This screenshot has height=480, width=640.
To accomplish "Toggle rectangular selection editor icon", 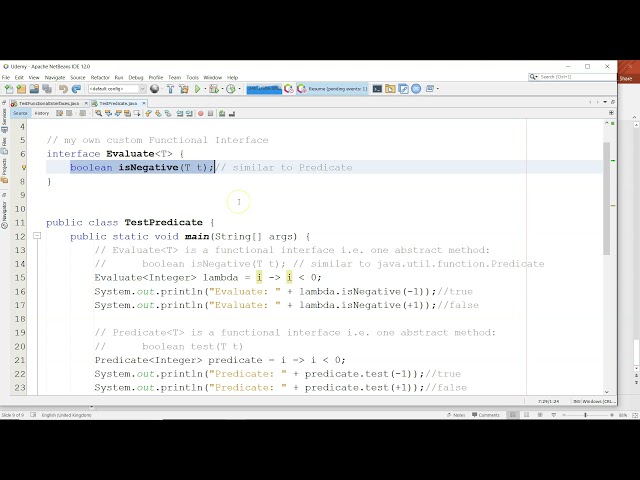I will [x=137, y=113].
